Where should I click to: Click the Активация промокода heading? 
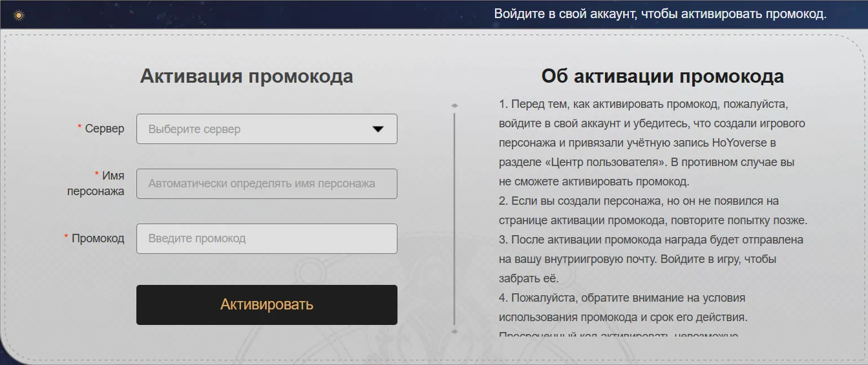tap(247, 76)
